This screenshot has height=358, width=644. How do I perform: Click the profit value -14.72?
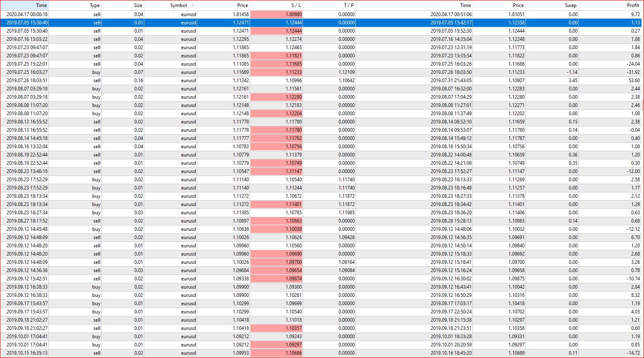(633, 353)
